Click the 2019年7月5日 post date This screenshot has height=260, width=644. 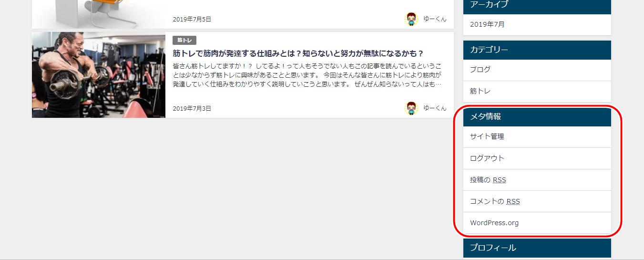tap(192, 20)
